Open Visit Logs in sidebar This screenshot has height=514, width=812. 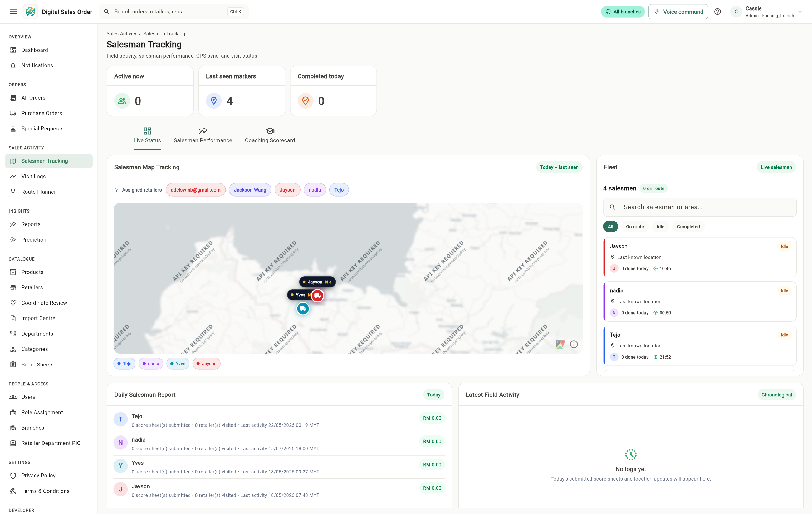pyautogui.click(x=49, y=177)
